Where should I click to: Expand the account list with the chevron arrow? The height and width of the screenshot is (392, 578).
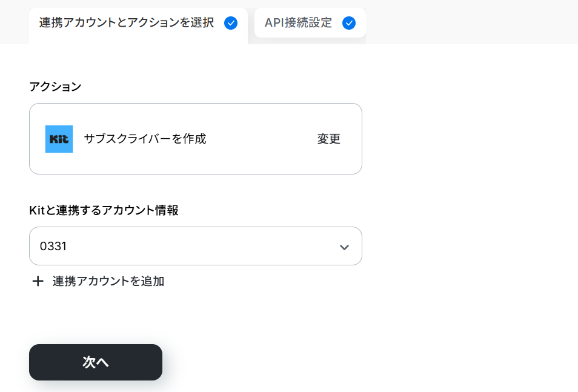pyautogui.click(x=344, y=247)
